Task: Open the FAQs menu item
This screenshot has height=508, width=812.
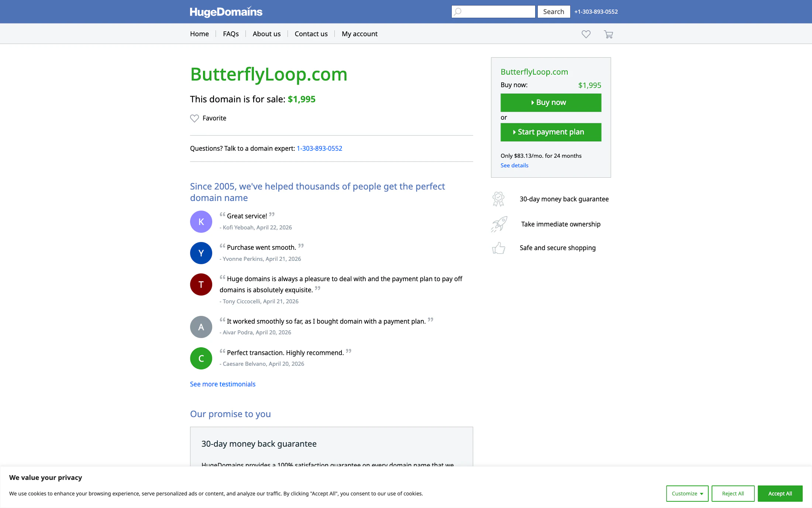Action: point(231,34)
